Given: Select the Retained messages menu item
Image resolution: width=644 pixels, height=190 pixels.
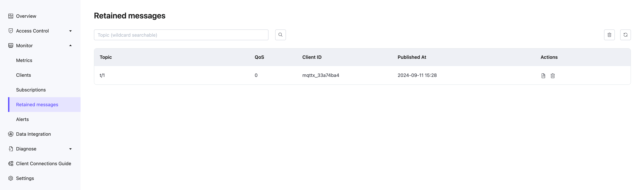Looking at the screenshot, I should (37, 105).
